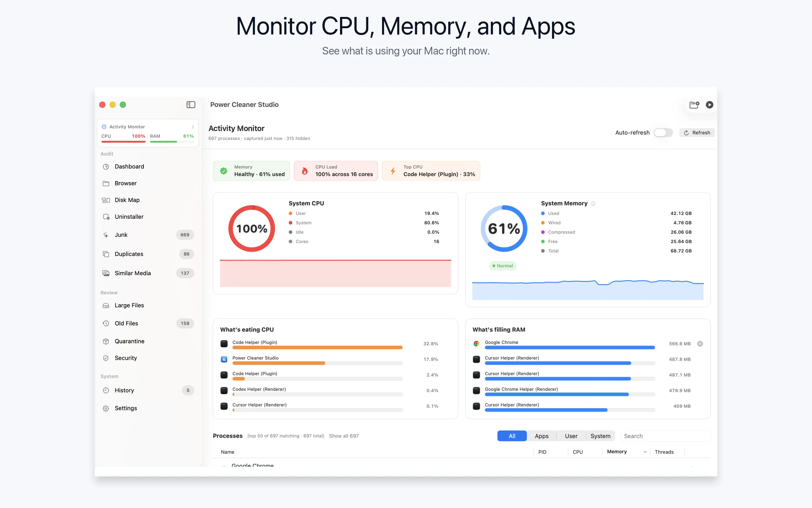The height and width of the screenshot is (508, 812).
Task: Click the 487.8 MB Cursor Helper memory value
Action: point(680,359)
